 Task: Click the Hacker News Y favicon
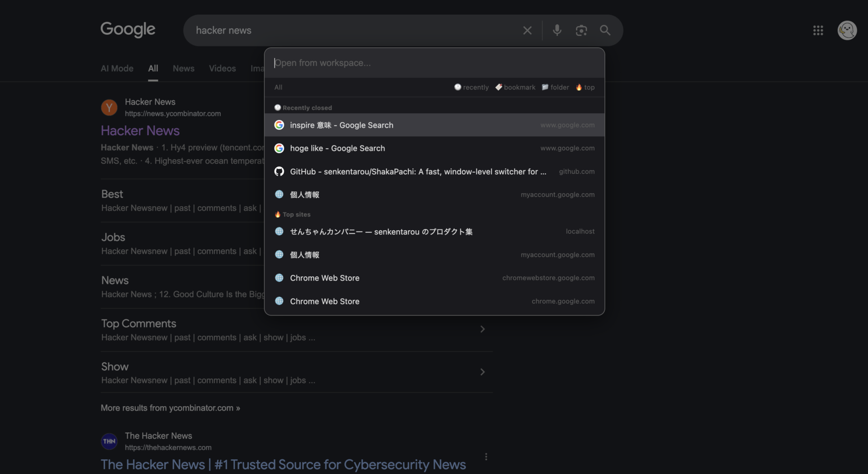[109, 108]
